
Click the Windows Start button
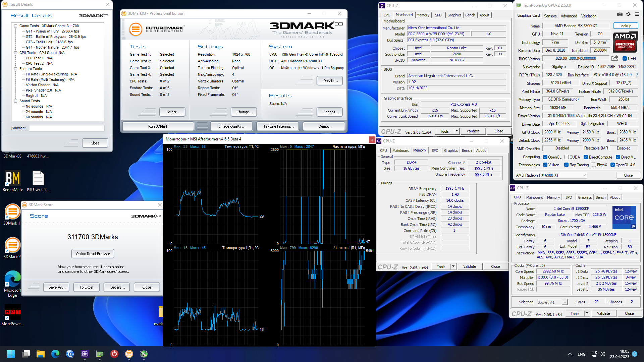click(11, 354)
